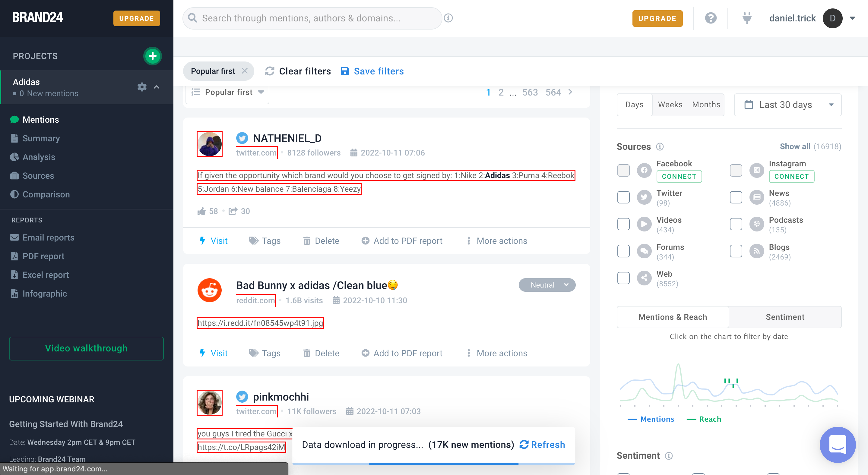Screen dimensions: 868x475
Task: Show all sources
Action: pos(795,146)
